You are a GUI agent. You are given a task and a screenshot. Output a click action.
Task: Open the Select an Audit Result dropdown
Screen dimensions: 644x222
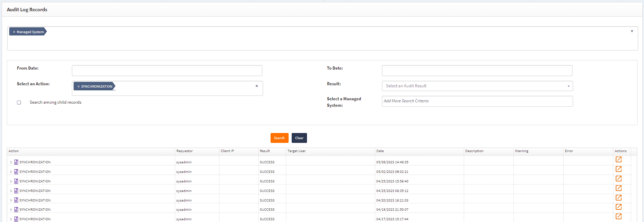[477, 86]
